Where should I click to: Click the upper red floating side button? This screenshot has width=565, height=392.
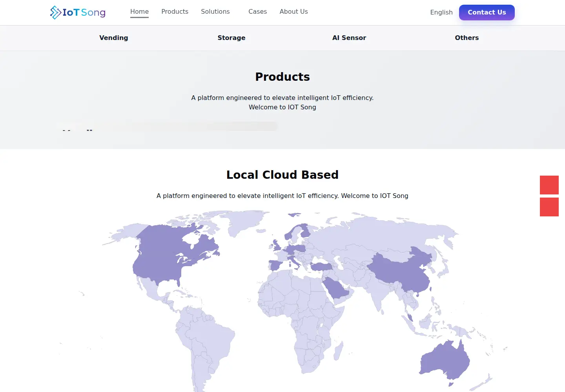pyautogui.click(x=549, y=185)
